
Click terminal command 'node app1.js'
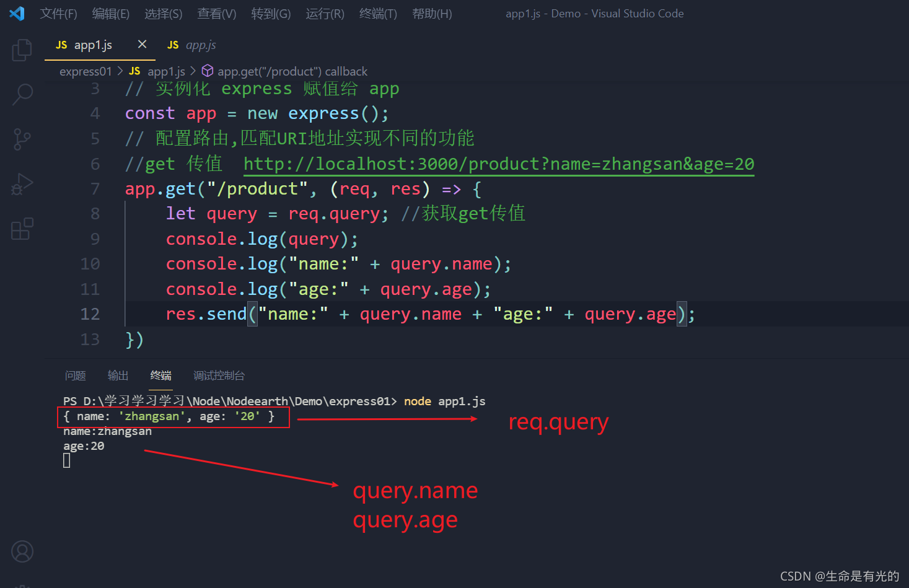click(444, 402)
